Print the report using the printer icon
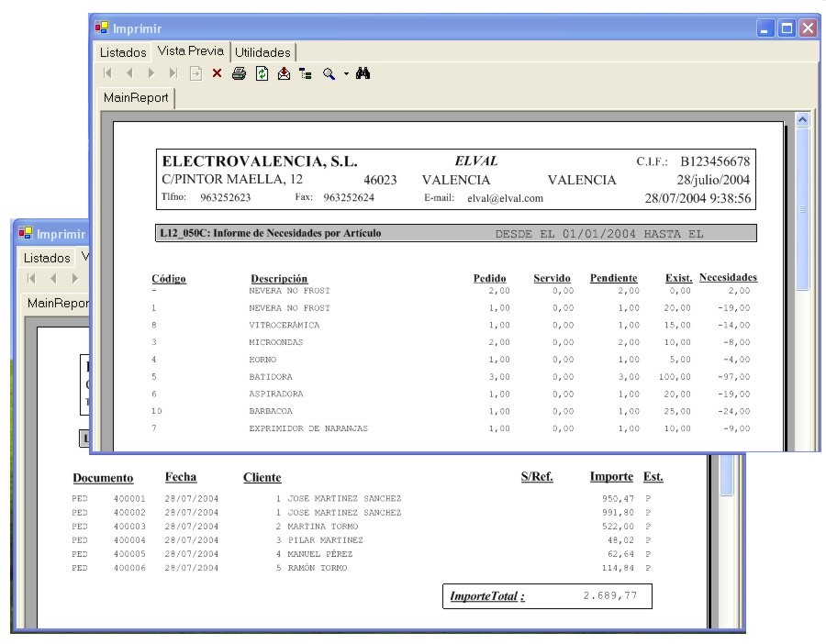The width and height of the screenshot is (826, 644). click(239, 73)
